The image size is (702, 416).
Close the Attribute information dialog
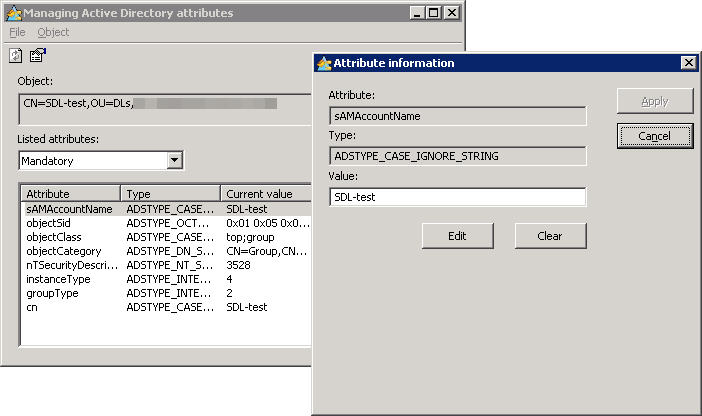click(x=689, y=63)
